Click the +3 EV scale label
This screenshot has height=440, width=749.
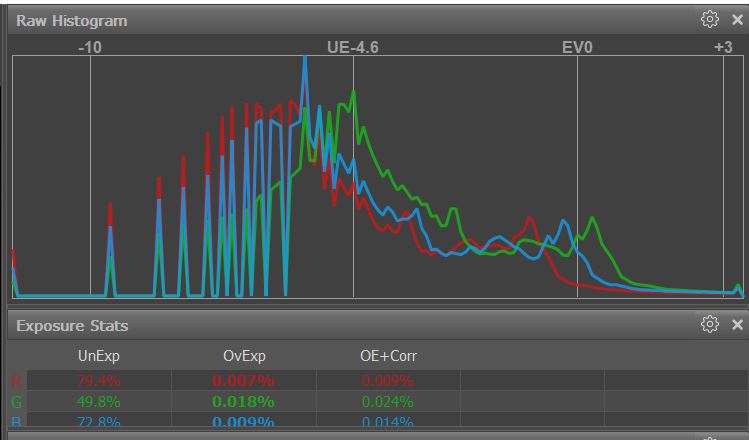[723, 47]
